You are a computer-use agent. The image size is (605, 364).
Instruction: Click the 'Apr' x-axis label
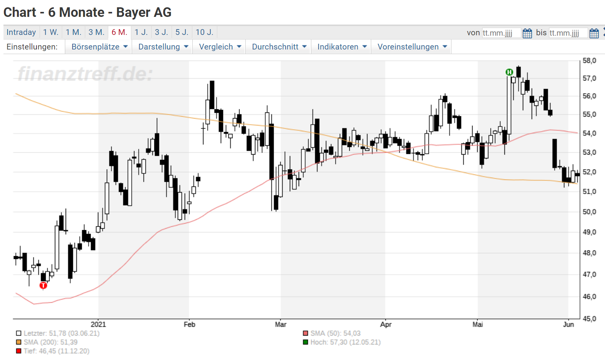tap(386, 324)
